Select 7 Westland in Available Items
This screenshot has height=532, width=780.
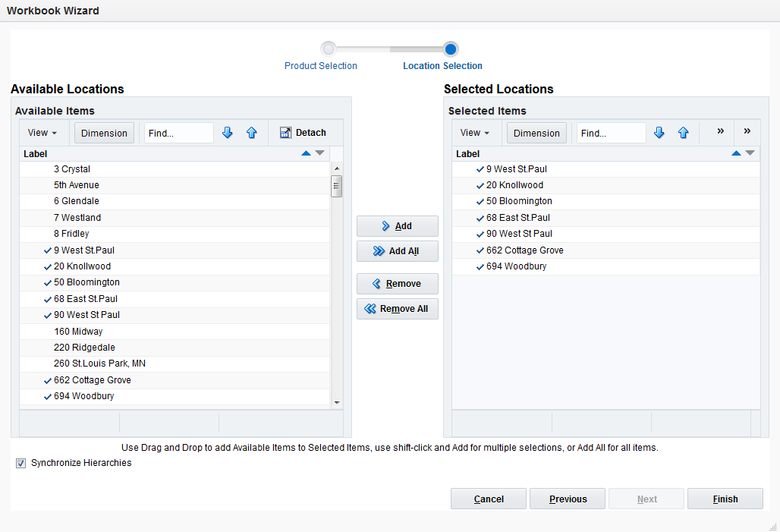pyautogui.click(x=175, y=218)
